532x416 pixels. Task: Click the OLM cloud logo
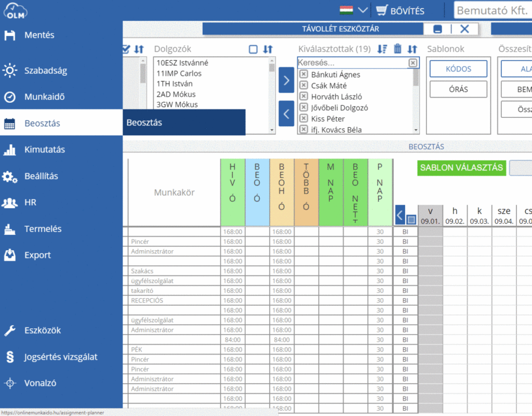[x=15, y=10]
